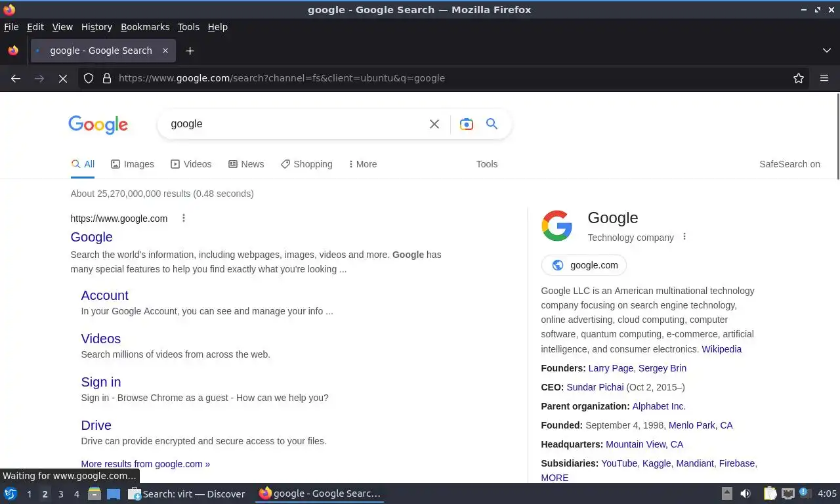This screenshot has height=504, width=840.
Task: Open the History menu
Action: click(x=96, y=27)
